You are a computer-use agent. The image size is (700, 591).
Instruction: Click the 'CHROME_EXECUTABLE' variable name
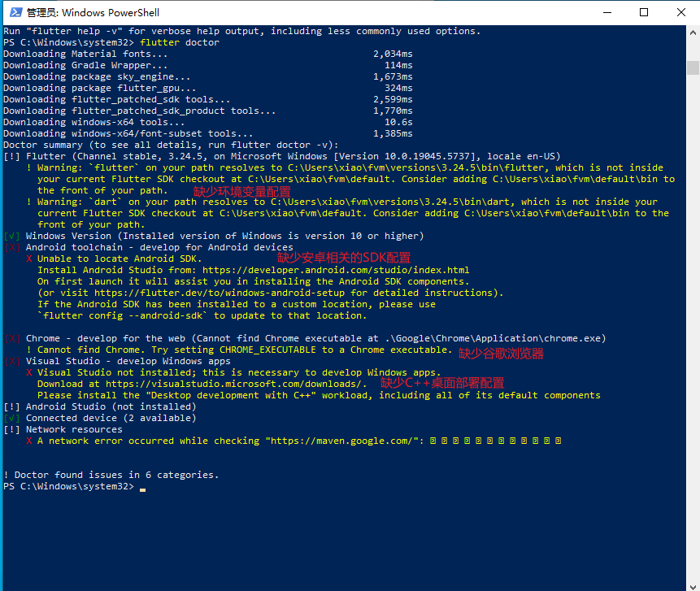click(267, 350)
